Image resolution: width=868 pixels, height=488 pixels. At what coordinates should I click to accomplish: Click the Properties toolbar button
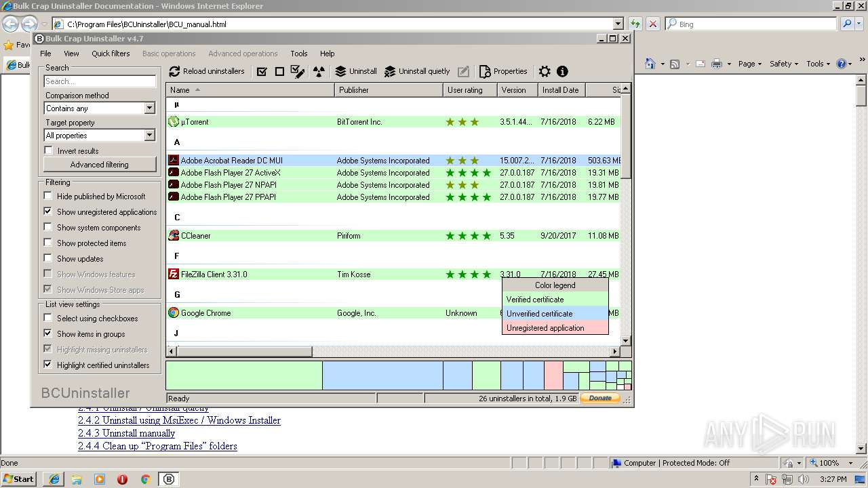coord(503,71)
